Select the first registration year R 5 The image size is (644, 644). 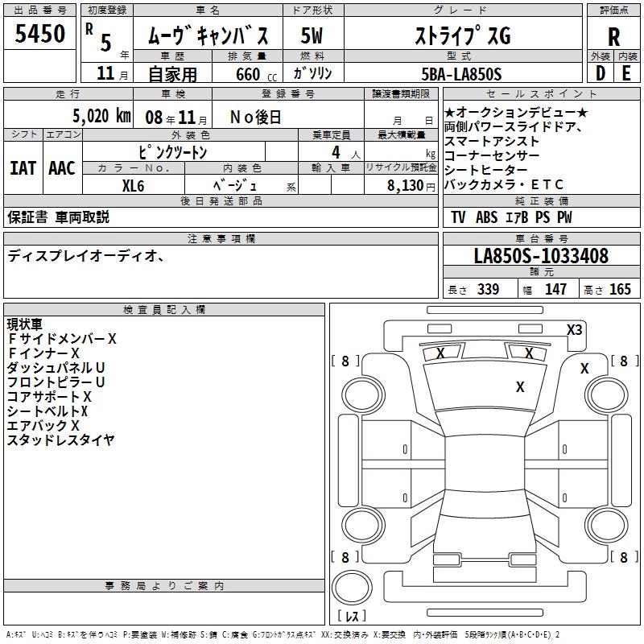[x=99, y=38]
